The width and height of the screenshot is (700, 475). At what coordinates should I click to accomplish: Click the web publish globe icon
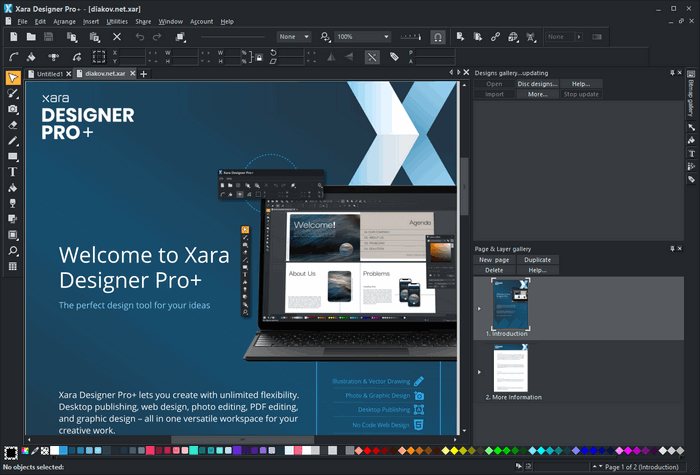pyautogui.click(x=513, y=37)
